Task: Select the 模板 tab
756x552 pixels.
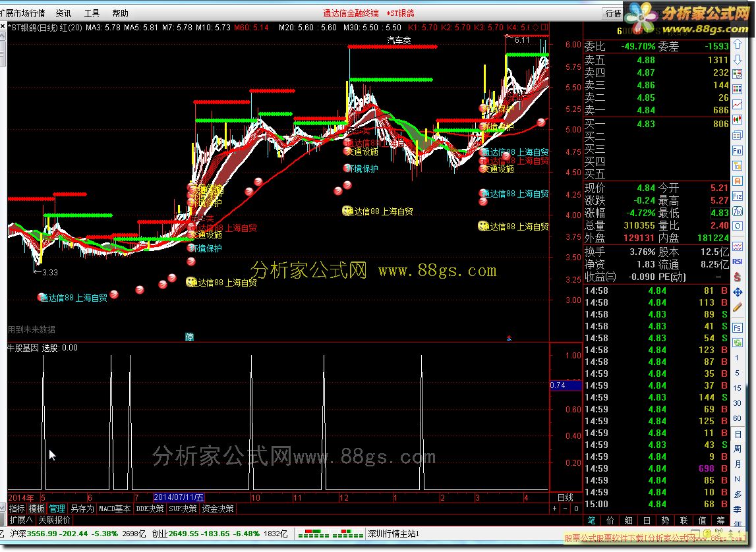Action: pyautogui.click(x=37, y=509)
